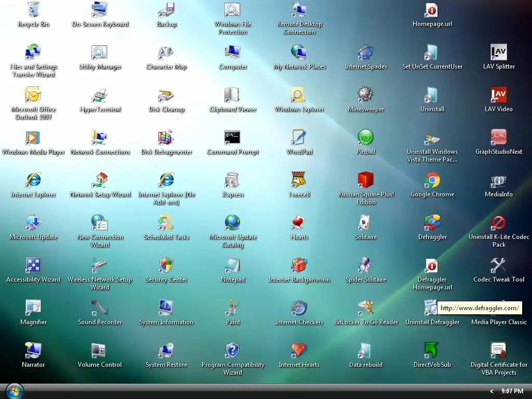Launch the Freecell game icon
Screen dimensions: 532x399
coord(299,180)
